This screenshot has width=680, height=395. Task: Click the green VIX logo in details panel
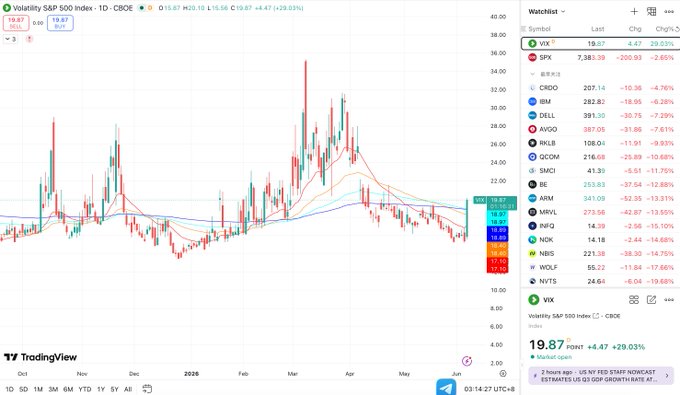[533, 300]
